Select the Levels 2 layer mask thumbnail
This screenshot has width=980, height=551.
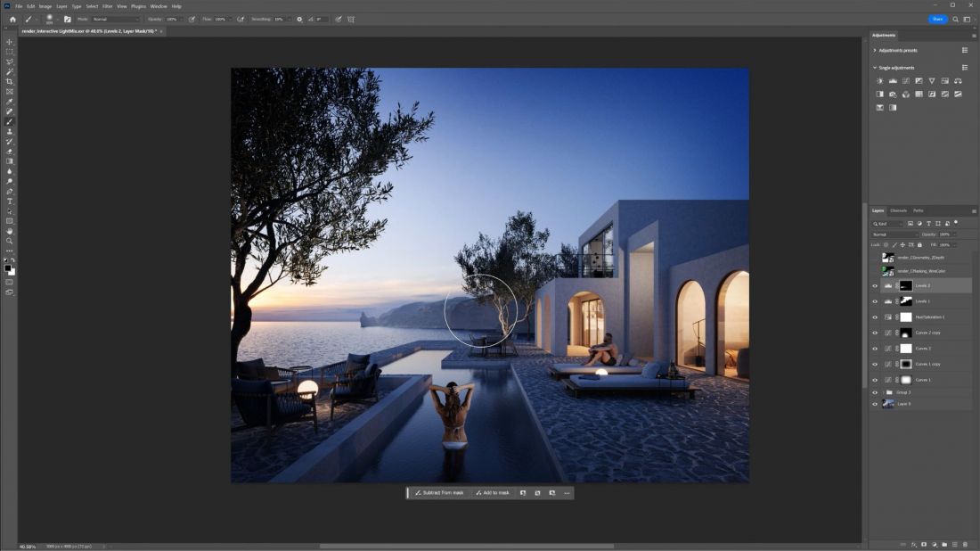[x=906, y=286]
